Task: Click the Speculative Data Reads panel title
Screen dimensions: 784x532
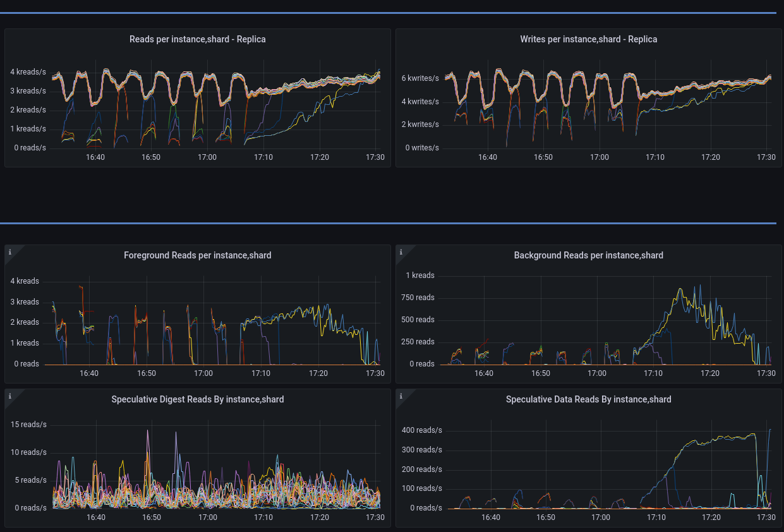Action: tap(588, 399)
